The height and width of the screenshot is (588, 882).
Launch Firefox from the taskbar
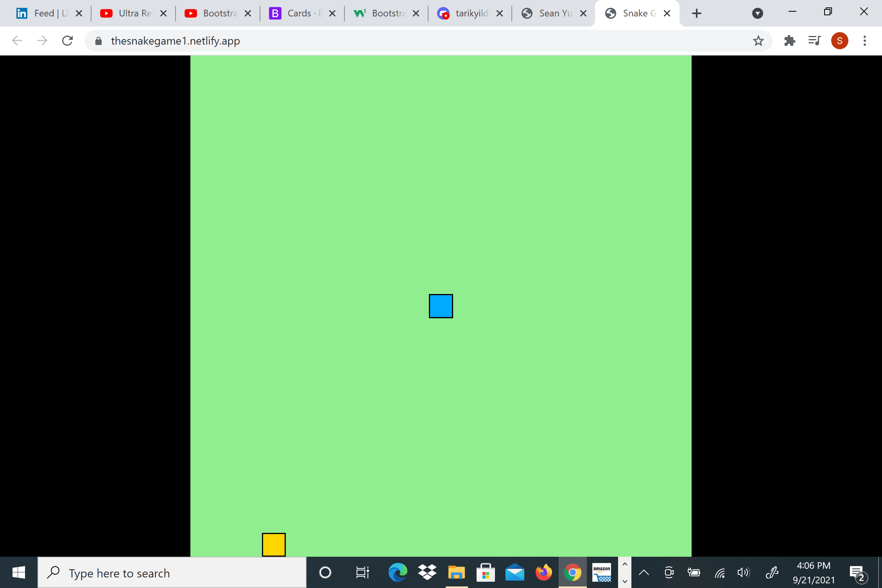(x=543, y=572)
